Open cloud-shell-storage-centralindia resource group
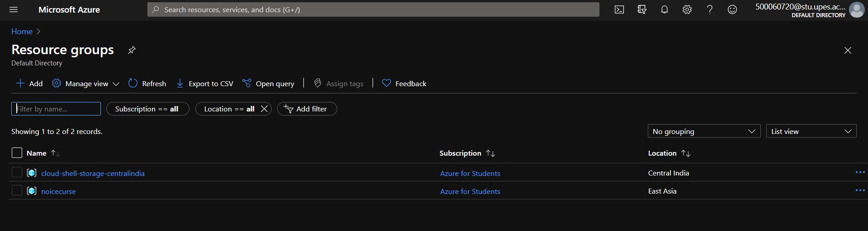Screen dimensions: 868x231 click(93, 173)
